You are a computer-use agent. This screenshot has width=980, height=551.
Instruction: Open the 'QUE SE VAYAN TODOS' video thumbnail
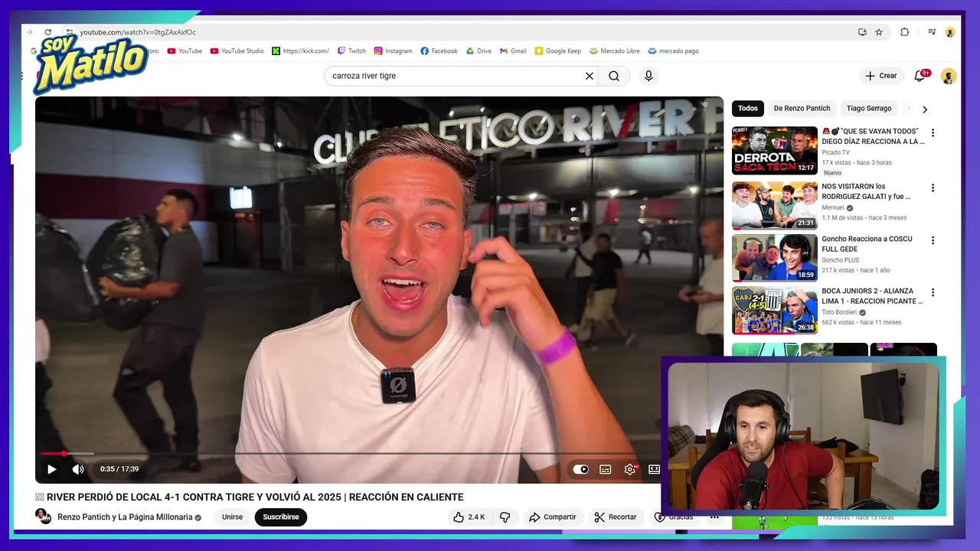coord(775,151)
